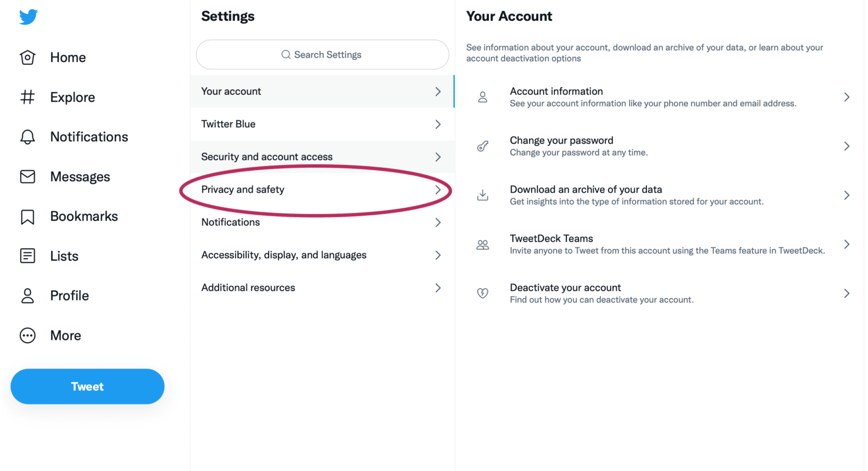Image resolution: width=868 pixels, height=471 pixels.
Task: Open Bookmarks in the sidebar
Action: 84,216
